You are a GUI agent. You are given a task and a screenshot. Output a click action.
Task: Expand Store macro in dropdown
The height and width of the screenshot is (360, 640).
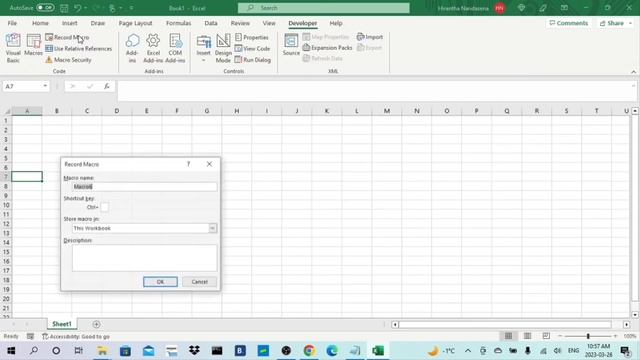pos(213,228)
